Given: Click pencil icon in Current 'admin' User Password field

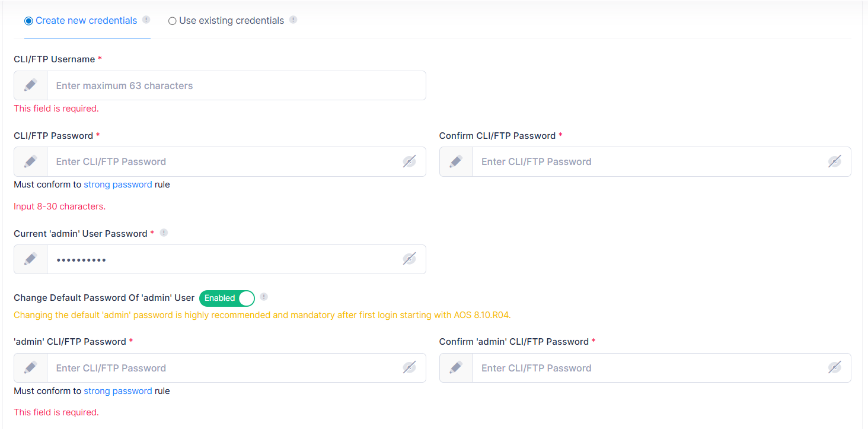Looking at the screenshot, I should (31, 259).
